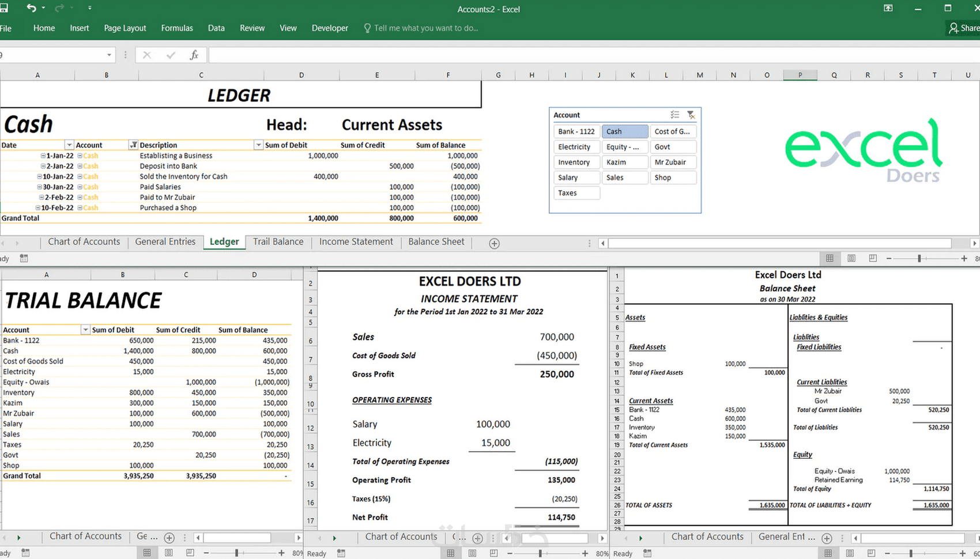Collapse the 1-Jan-22 row in Ledger
Viewport: 980px width, 559px height.
[43, 156]
